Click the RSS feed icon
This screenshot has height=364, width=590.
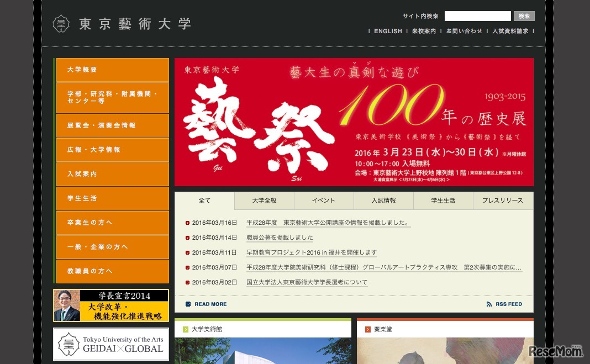click(x=489, y=304)
